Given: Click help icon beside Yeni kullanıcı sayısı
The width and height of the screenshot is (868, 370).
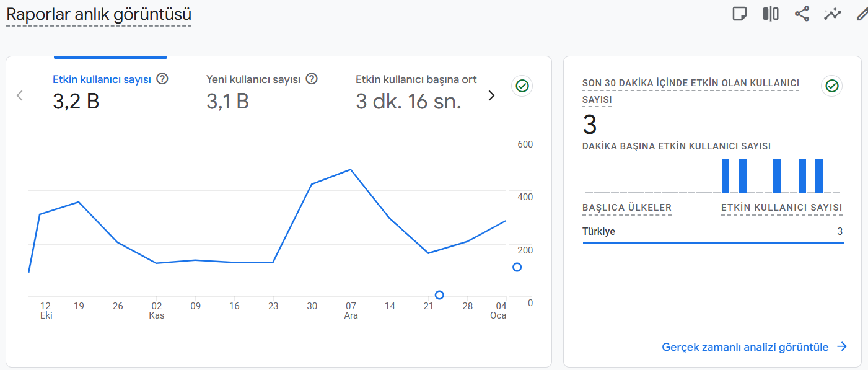Looking at the screenshot, I should pyautogui.click(x=312, y=79).
